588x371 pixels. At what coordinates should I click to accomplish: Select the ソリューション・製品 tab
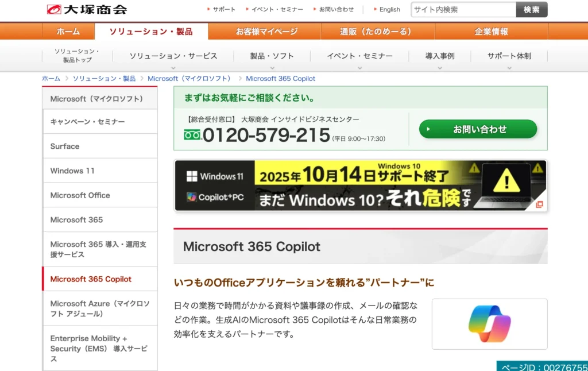[151, 32]
